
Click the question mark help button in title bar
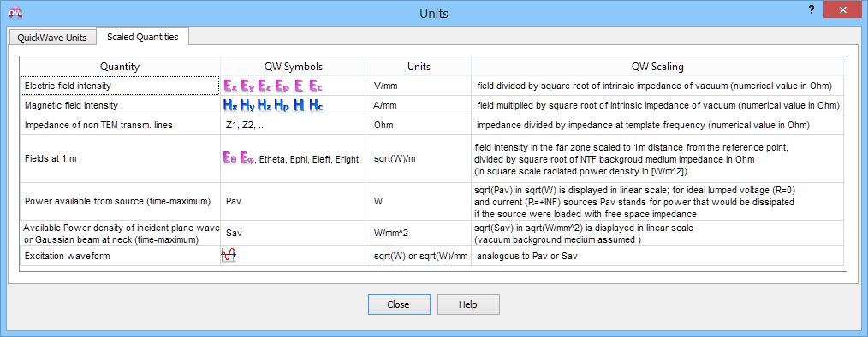811,9
